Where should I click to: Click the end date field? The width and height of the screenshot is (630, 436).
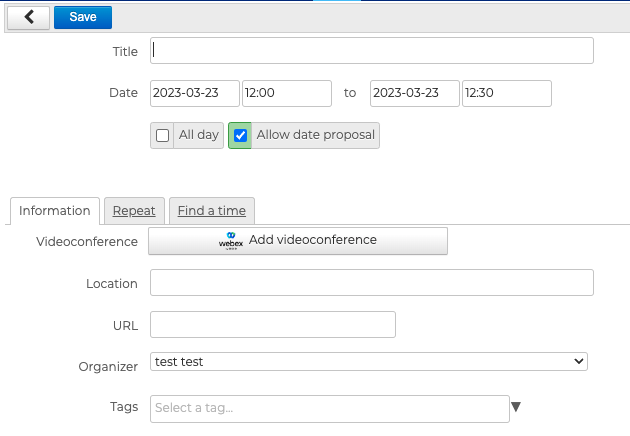(x=414, y=93)
